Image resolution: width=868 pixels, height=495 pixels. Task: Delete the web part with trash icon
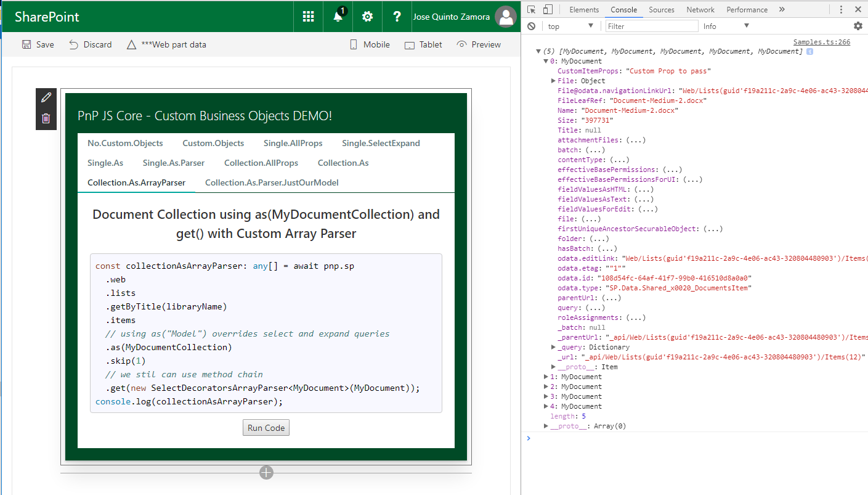pos(46,118)
